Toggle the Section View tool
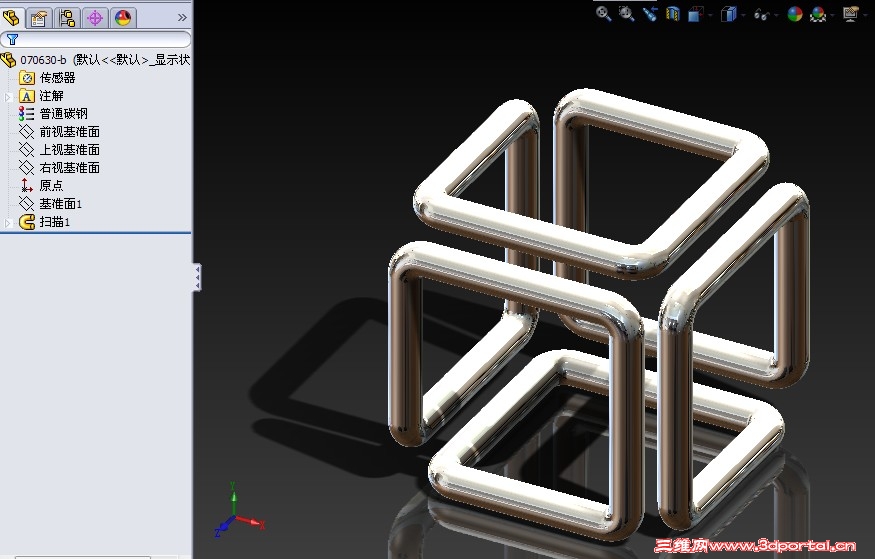875x559 pixels. 672,14
